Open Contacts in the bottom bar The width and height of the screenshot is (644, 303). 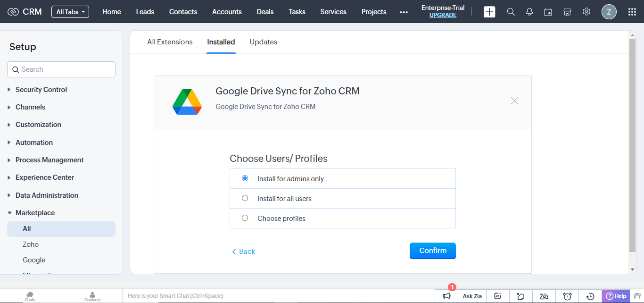pyautogui.click(x=92, y=296)
